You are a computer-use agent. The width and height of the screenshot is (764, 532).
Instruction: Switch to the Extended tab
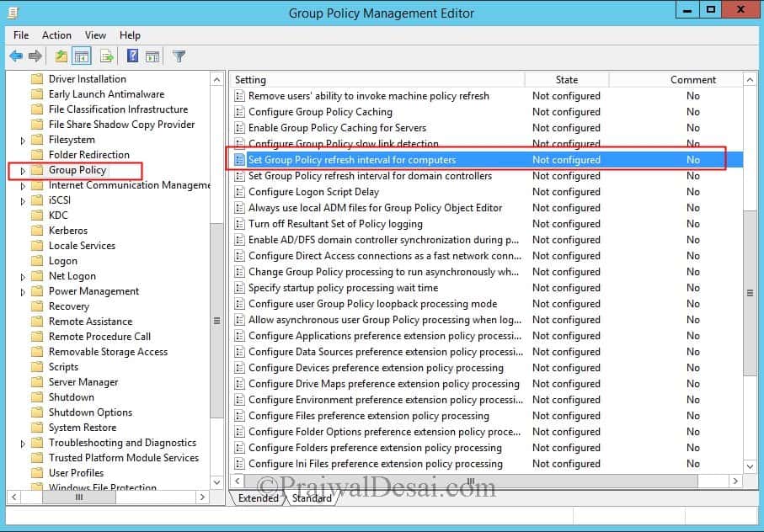pos(259,498)
